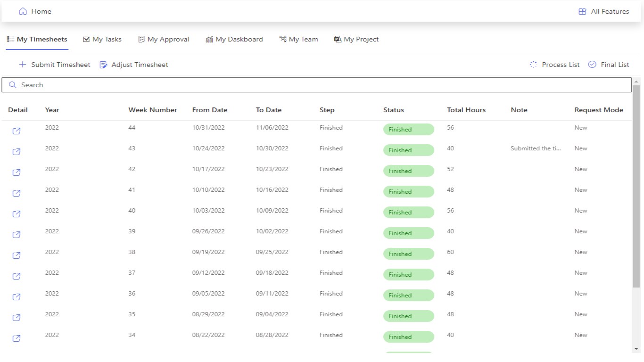644x362 pixels.
Task: Open detail for week 44 timesheet
Action: point(16,131)
